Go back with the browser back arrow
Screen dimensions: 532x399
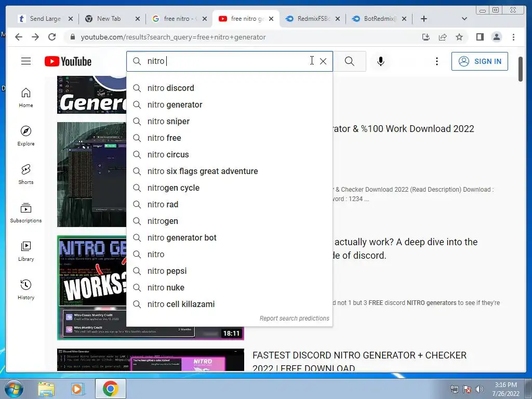coord(19,37)
